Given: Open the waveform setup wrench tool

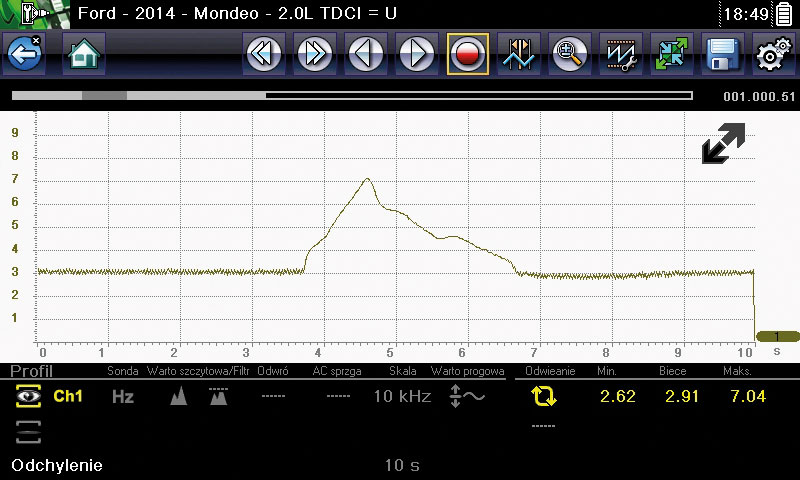Looking at the screenshot, I should click(620, 54).
